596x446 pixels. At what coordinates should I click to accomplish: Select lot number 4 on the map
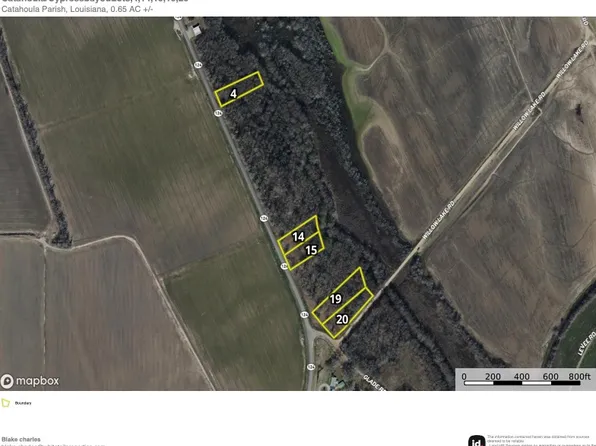coord(233,94)
